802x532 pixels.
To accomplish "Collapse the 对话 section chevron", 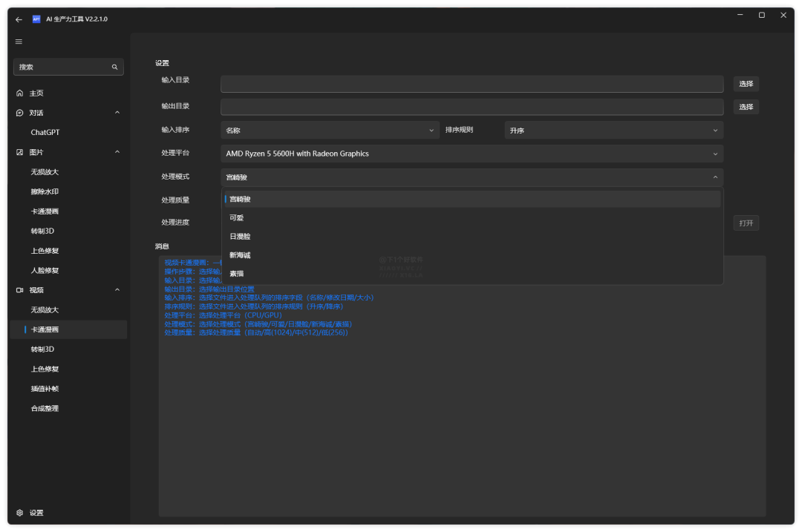I will (x=117, y=113).
